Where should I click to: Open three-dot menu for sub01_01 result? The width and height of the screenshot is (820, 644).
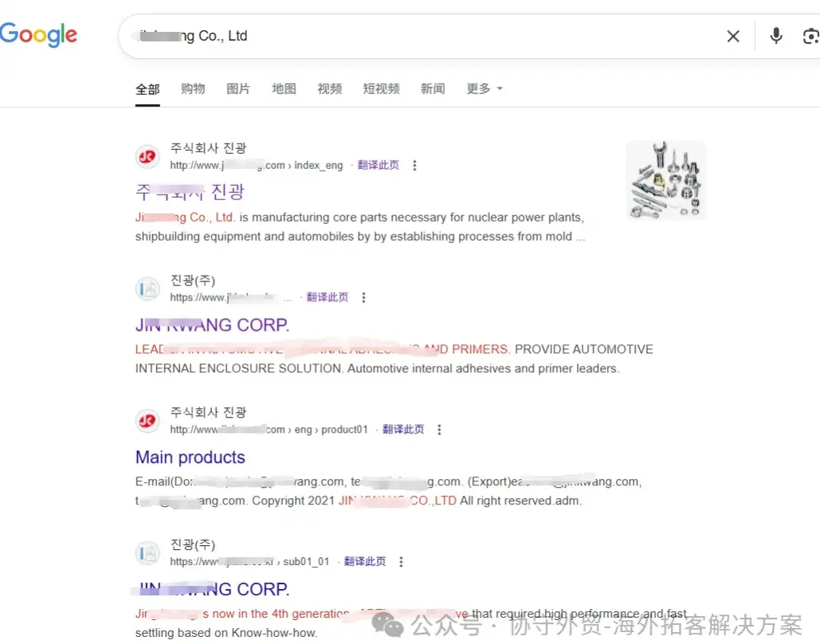click(401, 561)
